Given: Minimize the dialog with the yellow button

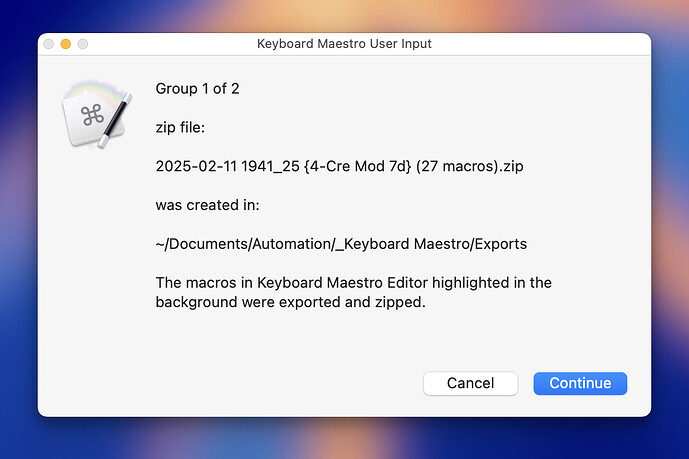Looking at the screenshot, I should (x=66, y=44).
